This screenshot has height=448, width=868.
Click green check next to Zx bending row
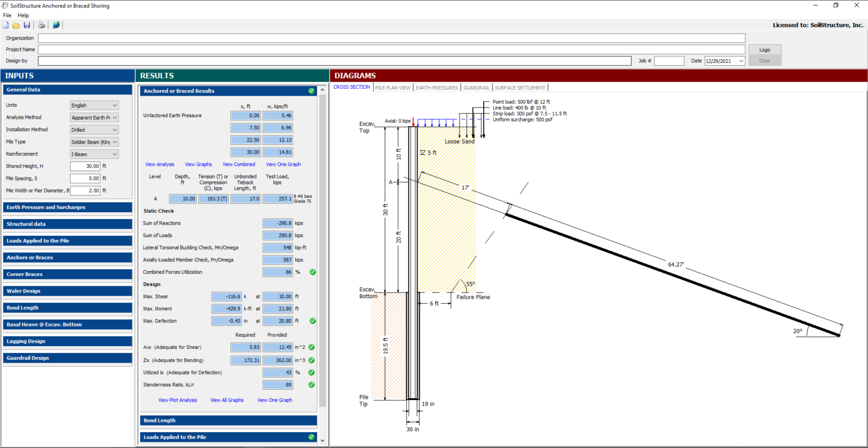click(x=311, y=360)
